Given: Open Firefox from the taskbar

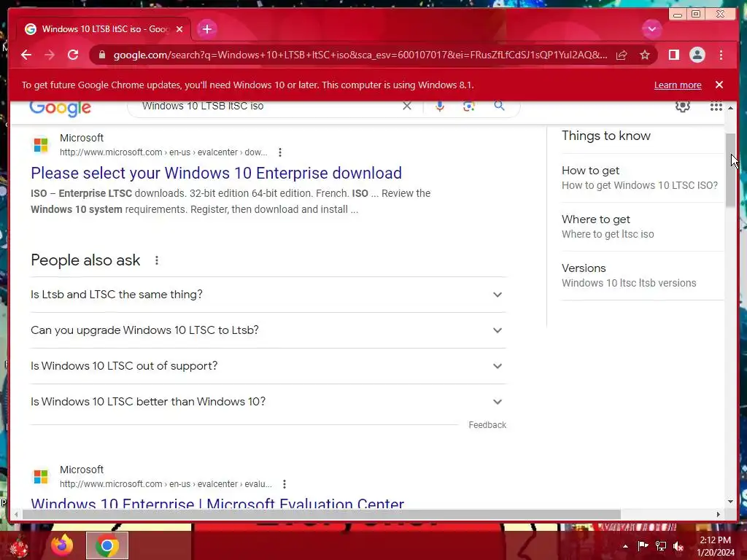Looking at the screenshot, I should (62, 545).
